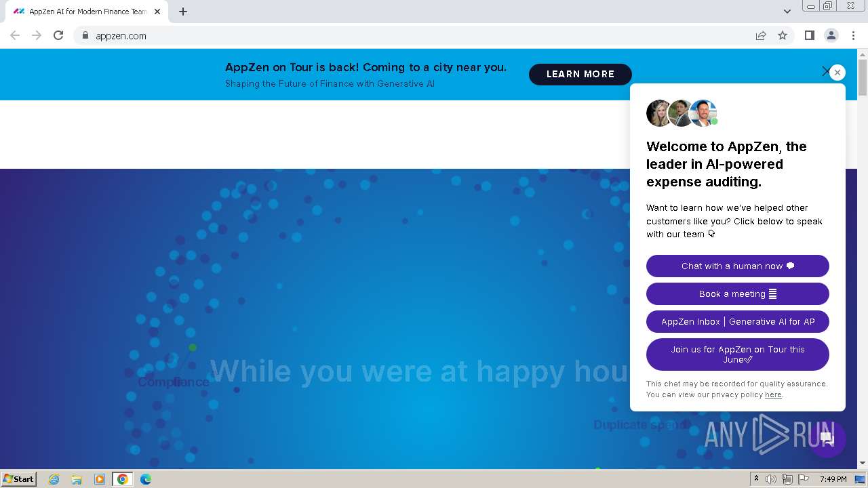Switch to Chrome in the taskbar
This screenshot has width=868, height=488.
[x=123, y=479]
